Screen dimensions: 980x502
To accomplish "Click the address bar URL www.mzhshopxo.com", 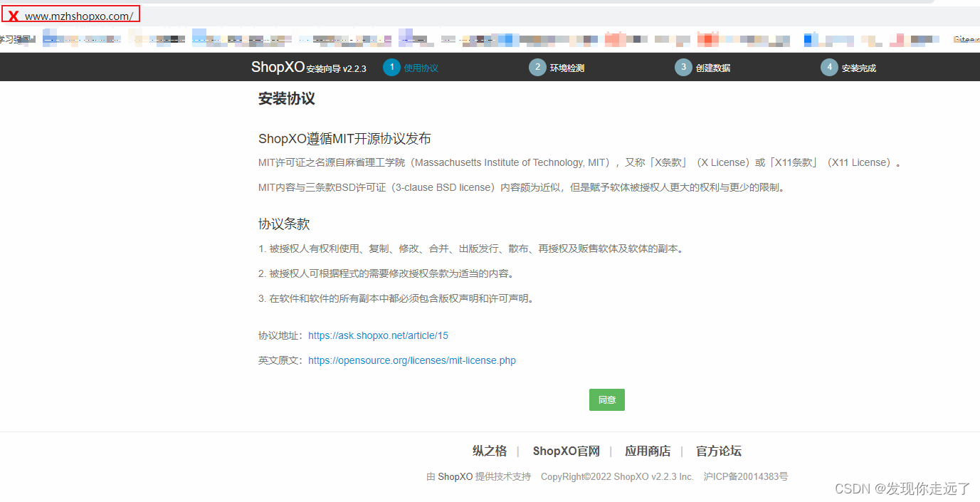I will coord(78,16).
